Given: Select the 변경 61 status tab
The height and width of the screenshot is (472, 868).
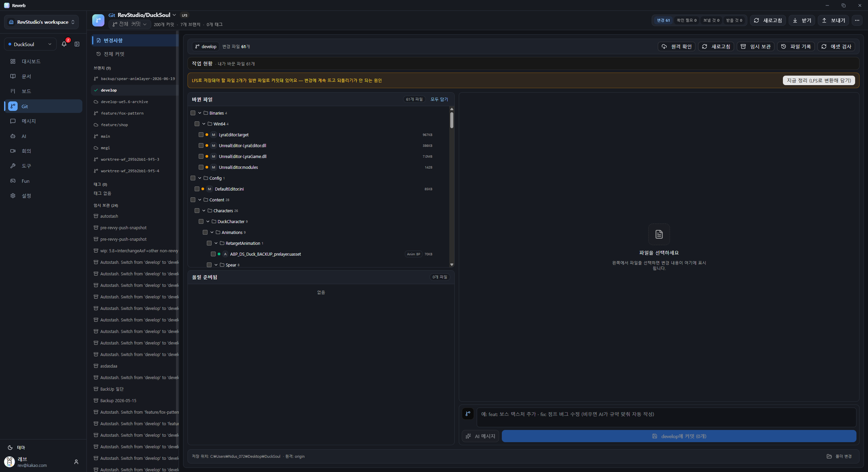Looking at the screenshot, I should 663,20.
